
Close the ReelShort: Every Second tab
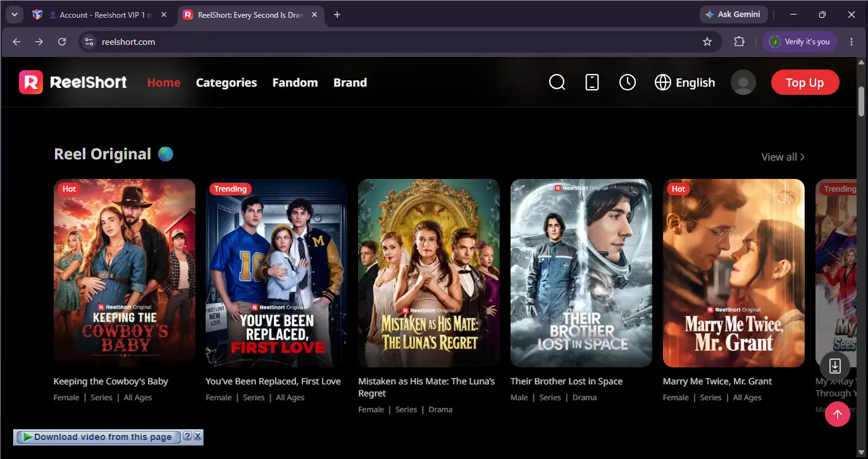tap(315, 15)
